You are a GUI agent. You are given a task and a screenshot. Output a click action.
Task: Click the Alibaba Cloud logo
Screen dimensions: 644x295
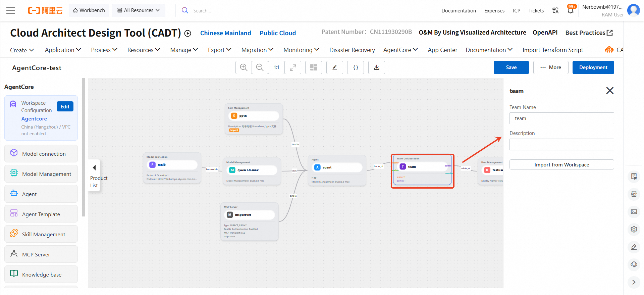coord(45,10)
